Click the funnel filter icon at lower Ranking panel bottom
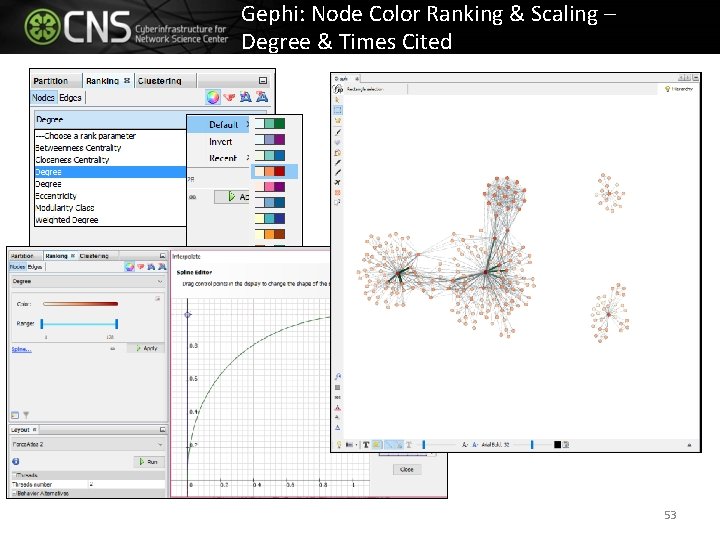This screenshot has height=540, width=720. (x=26, y=415)
